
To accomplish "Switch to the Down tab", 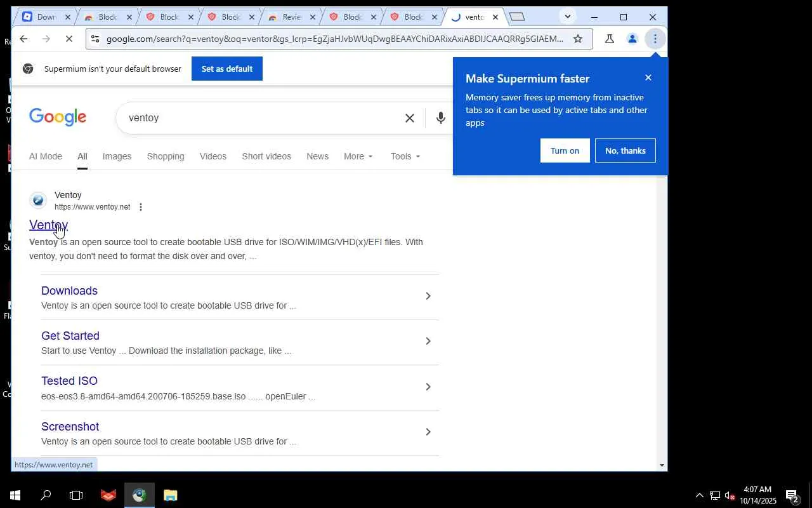I will 46,17.
